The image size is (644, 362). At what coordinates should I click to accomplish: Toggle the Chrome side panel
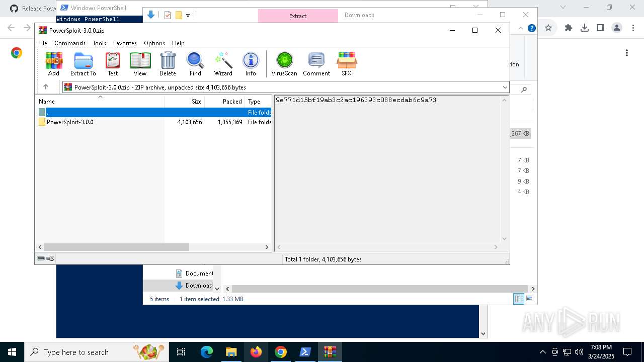point(601,28)
